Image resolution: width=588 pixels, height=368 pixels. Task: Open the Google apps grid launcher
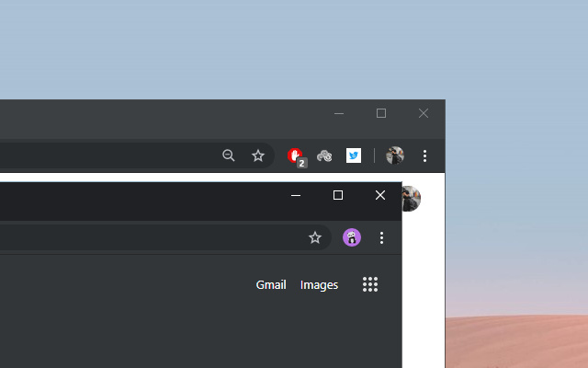tap(370, 284)
